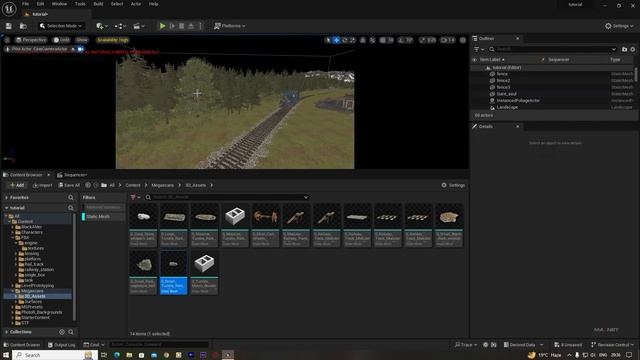Open the asset filter funnel dropdown
The image size is (640, 360).
pyautogui.click(x=135, y=198)
